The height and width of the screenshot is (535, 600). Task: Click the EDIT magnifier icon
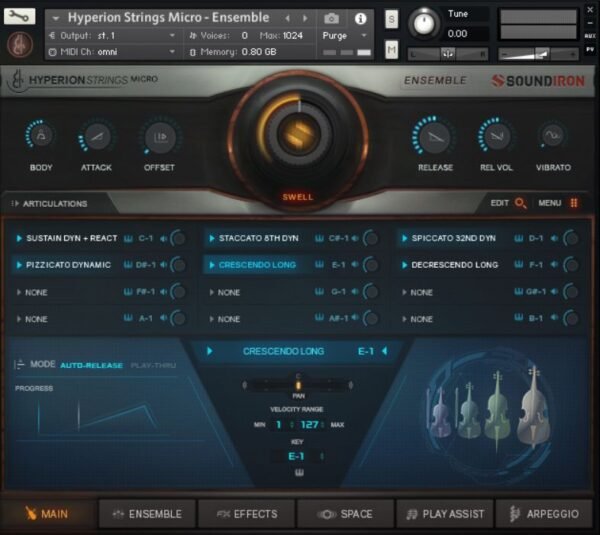[x=520, y=203]
